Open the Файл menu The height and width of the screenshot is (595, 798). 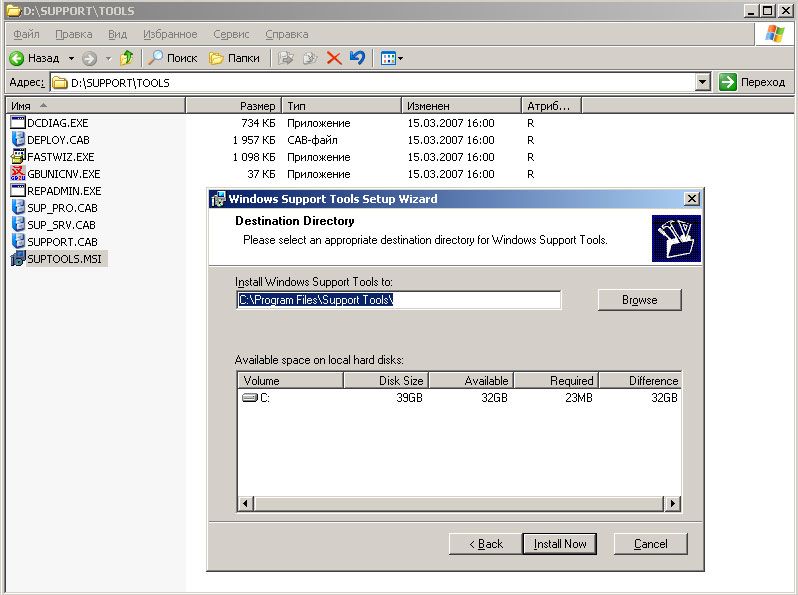pos(26,34)
